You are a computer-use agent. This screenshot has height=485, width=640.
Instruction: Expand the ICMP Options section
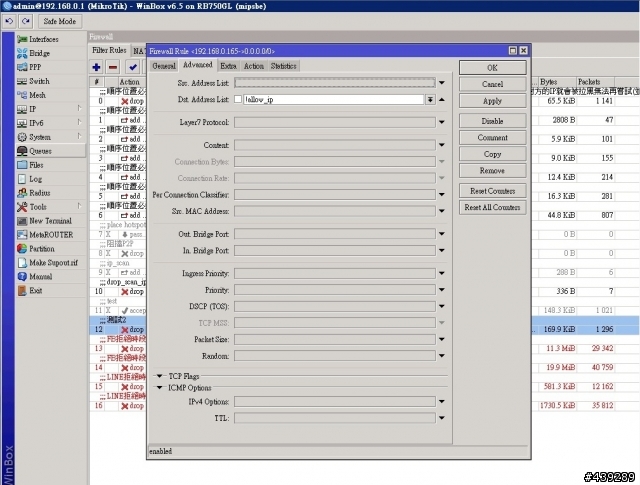pyautogui.click(x=160, y=387)
